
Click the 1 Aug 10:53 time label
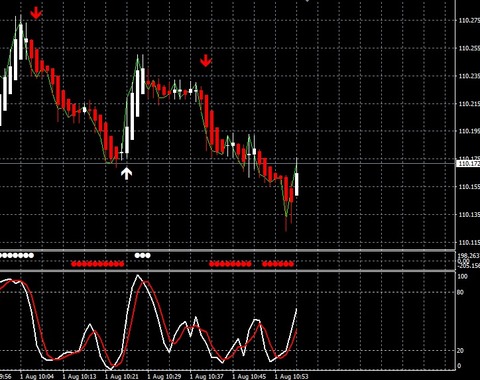(x=292, y=376)
